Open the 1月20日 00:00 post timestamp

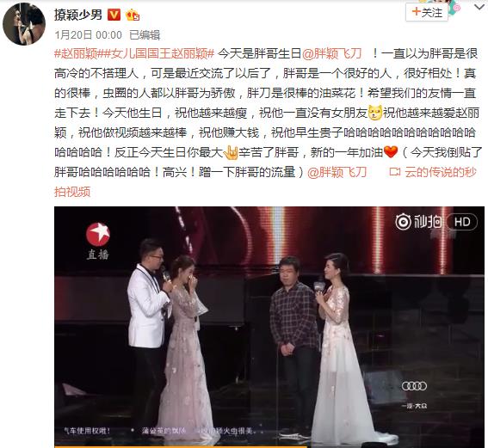tap(88, 35)
